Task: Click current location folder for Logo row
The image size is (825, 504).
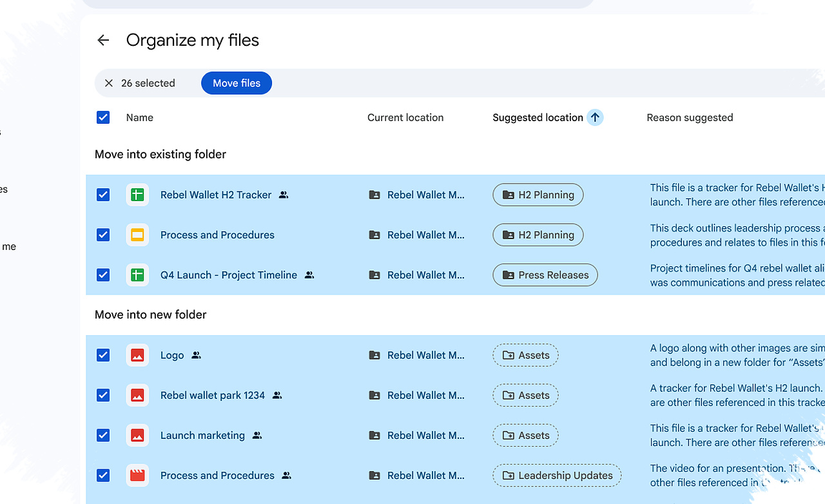Action: (416, 355)
